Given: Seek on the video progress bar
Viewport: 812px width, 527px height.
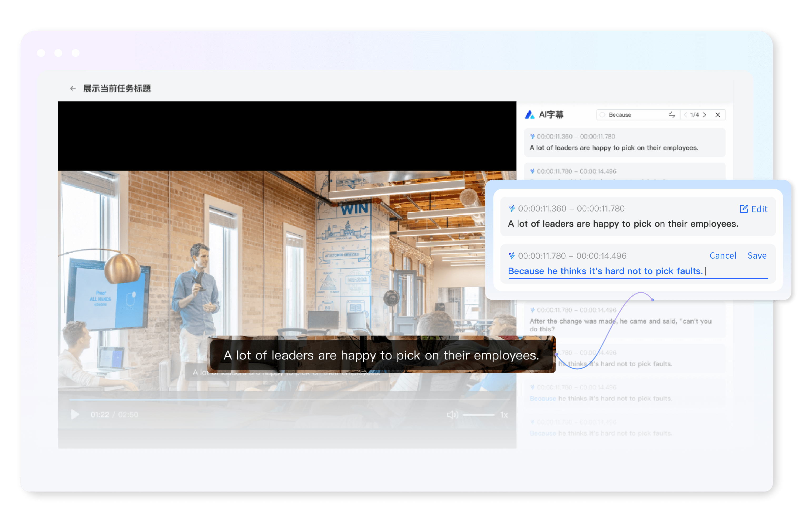Looking at the screenshot, I should point(289,399).
